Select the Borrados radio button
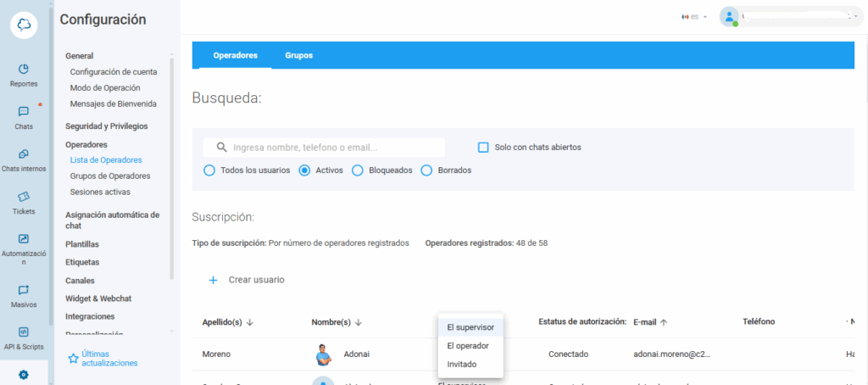868x385 pixels. [426, 170]
